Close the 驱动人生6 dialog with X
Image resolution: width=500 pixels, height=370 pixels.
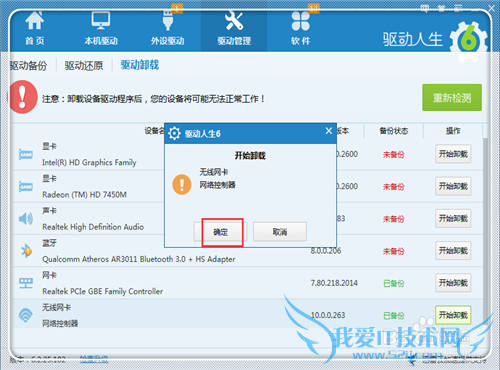[x=329, y=131]
